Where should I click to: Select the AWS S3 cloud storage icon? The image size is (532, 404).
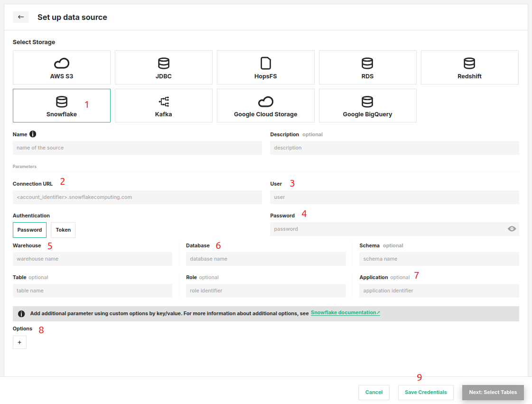click(62, 63)
